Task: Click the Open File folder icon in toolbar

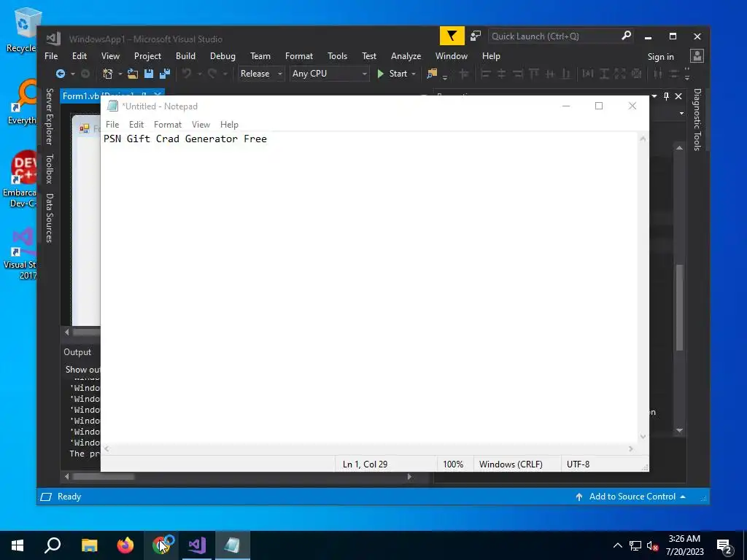Action: (133, 74)
